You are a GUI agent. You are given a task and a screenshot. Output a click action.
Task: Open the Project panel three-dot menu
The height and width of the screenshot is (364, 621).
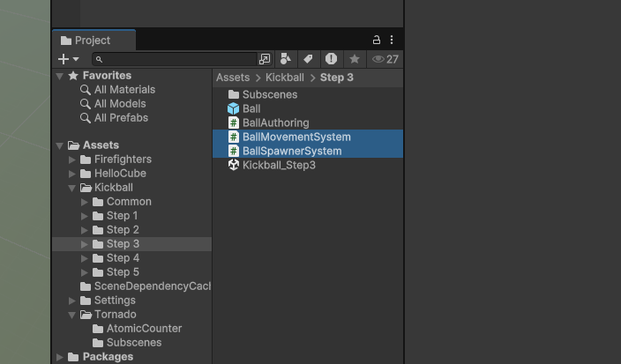click(x=392, y=40)
